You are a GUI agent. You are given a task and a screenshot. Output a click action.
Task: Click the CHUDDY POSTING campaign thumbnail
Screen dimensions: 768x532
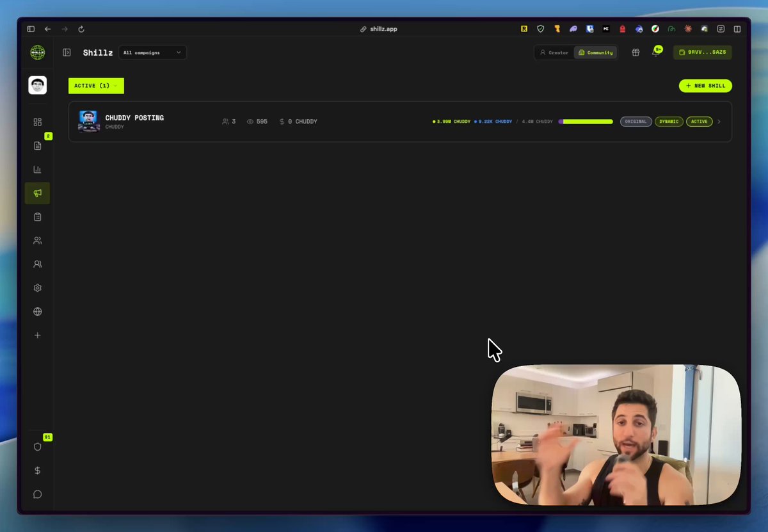(x=88, y=121)
